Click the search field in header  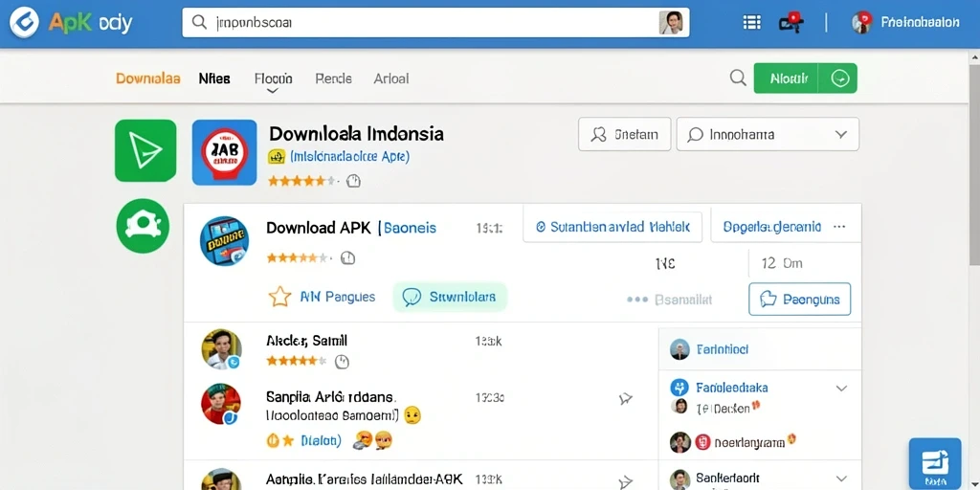click(435, 23)
